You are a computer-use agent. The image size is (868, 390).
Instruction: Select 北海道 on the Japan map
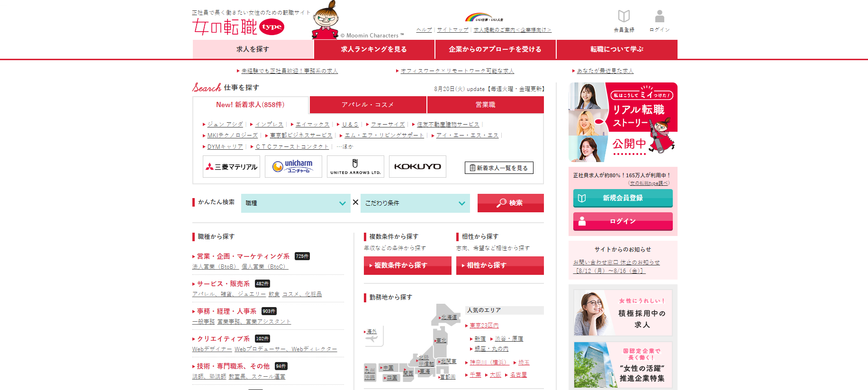(x=449, y=317)
